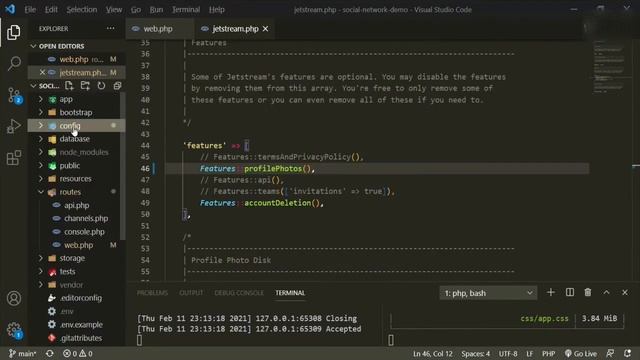Open the Help menu
This screenshot has height=360, width=640.
[x=217, y=9]
